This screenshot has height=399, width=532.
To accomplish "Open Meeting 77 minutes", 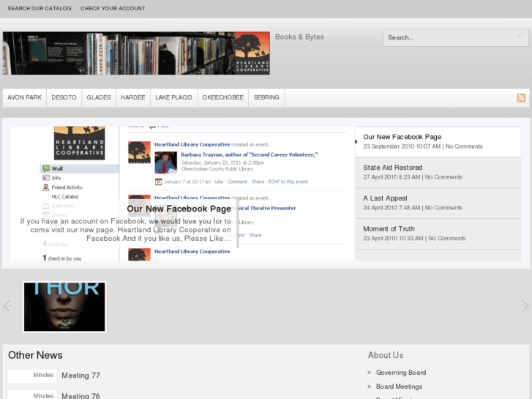I will pyautogui.click(x=80, y=376).
